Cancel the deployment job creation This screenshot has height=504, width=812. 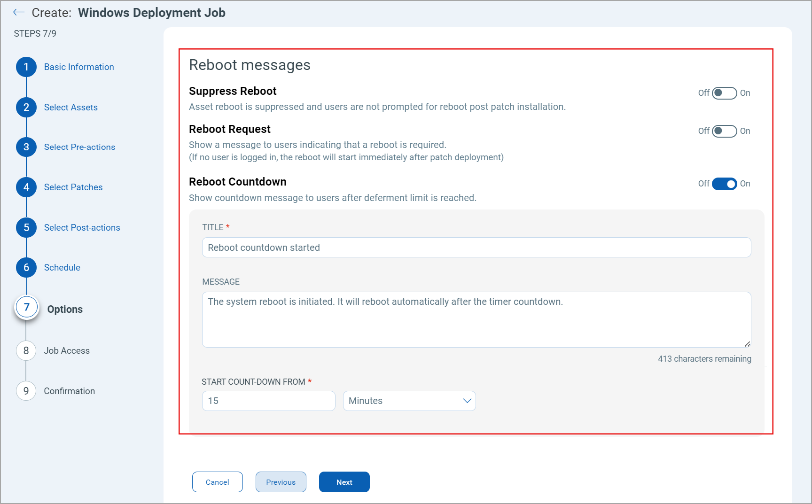pos(217,482)
